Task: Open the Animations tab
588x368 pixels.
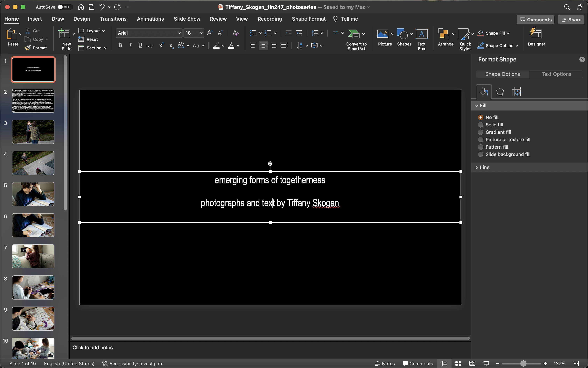Action: [150, 19]
